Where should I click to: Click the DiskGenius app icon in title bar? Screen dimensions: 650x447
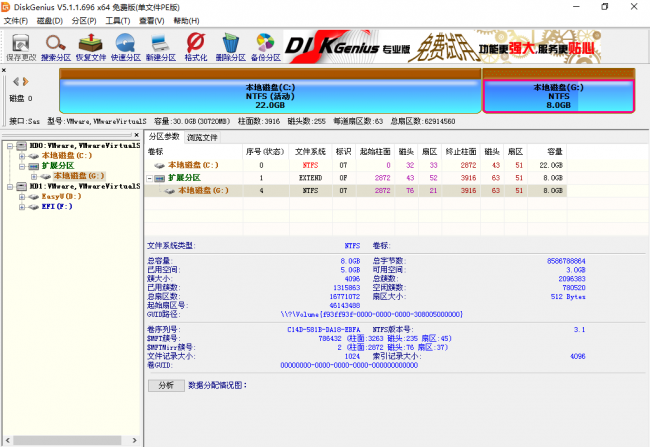pos(5,7)
